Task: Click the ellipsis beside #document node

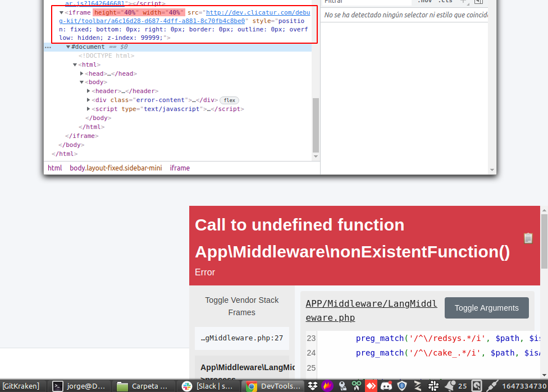Action: [48, 47]
